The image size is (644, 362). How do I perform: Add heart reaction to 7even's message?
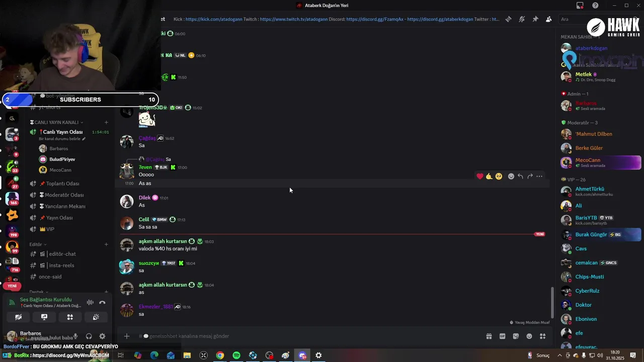point(479,176)
